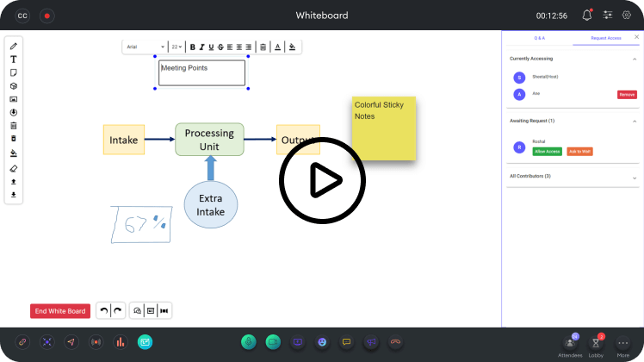This screenshot has height=362, width=644.
Task: Open the text color picker (A icon)
Action: click(277, 47)
